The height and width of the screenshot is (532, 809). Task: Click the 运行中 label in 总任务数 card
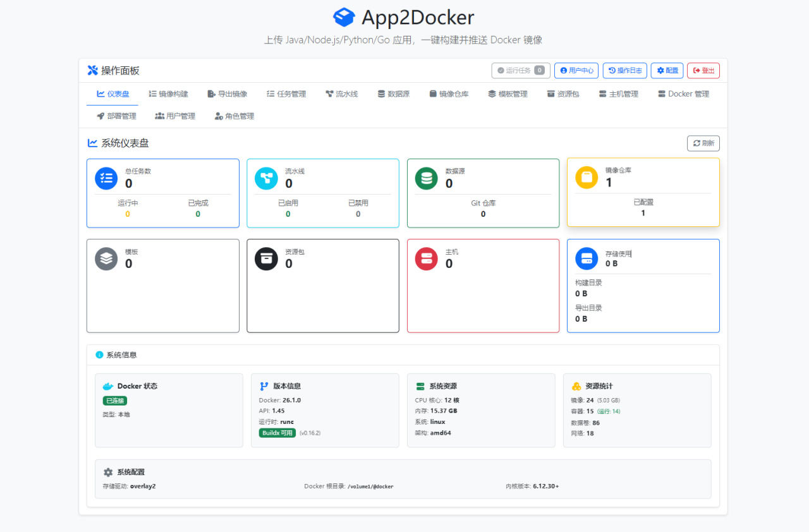tap(128, 203)
